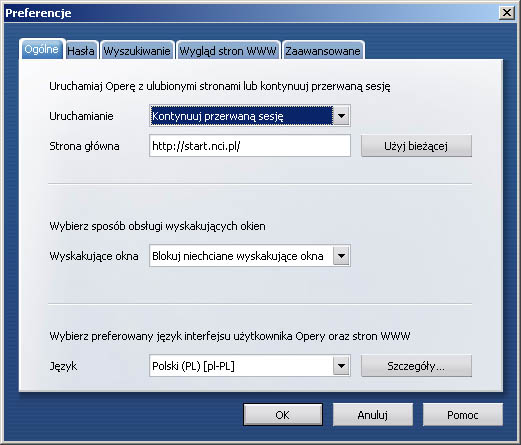Click the Strona główna label text
Image resolution: width=521 pixels, height=445 pixels.
(x=84, y=146)
